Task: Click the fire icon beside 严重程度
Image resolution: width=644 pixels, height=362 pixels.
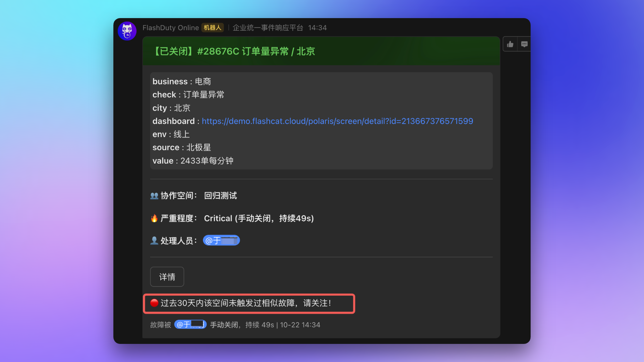Action: point(154,219)
